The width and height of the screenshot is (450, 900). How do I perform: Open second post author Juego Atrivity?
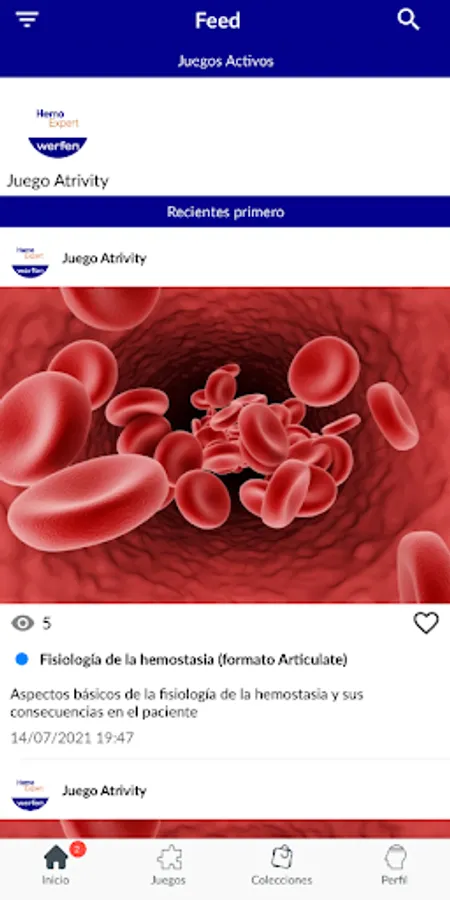[104, 791]
